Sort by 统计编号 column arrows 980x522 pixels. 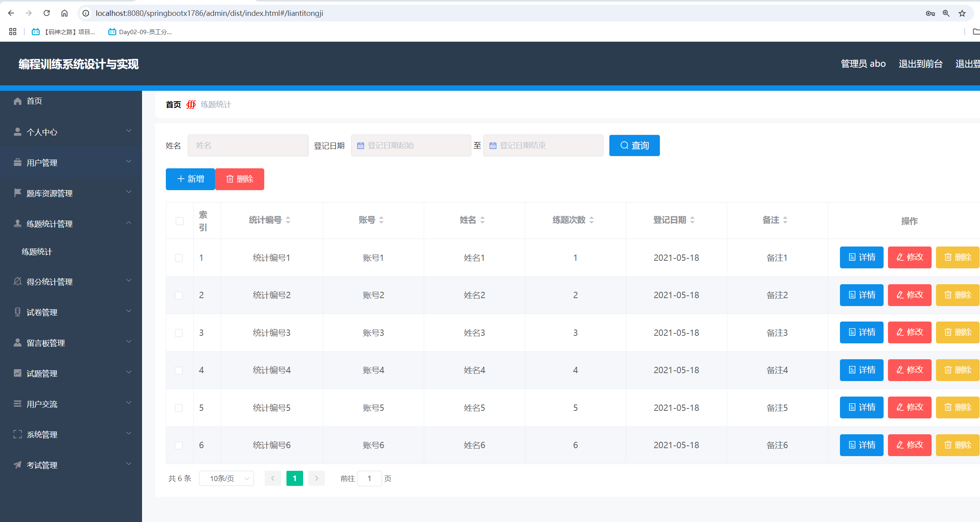click(x=288, y=220)
